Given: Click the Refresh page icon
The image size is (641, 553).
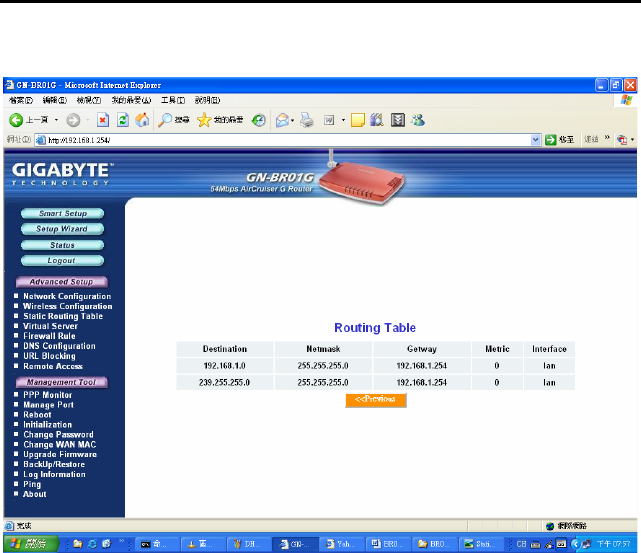Looking at the screenshot, I should pyautogui.click(x=123, y=120).
